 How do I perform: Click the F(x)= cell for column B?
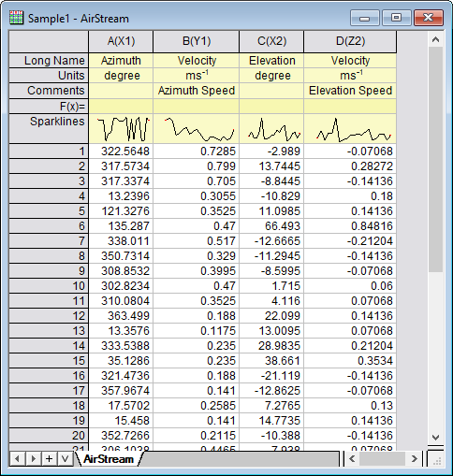[197, 107]
